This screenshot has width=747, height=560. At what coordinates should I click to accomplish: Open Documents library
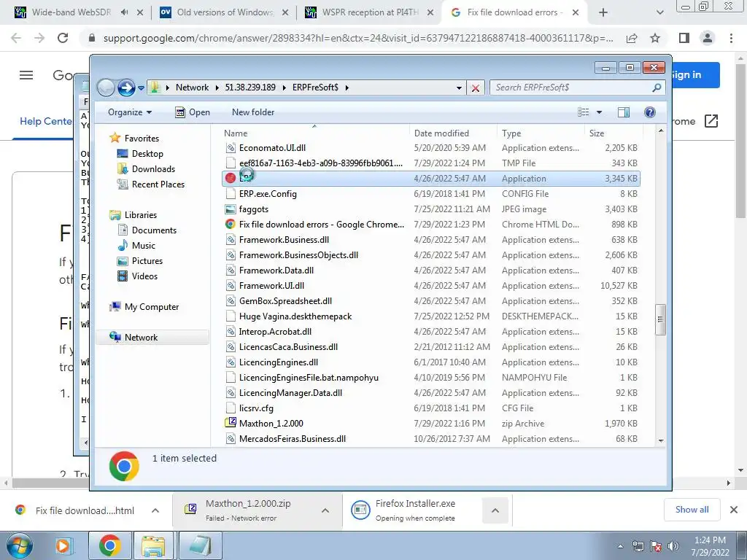(x=154, y=230)
